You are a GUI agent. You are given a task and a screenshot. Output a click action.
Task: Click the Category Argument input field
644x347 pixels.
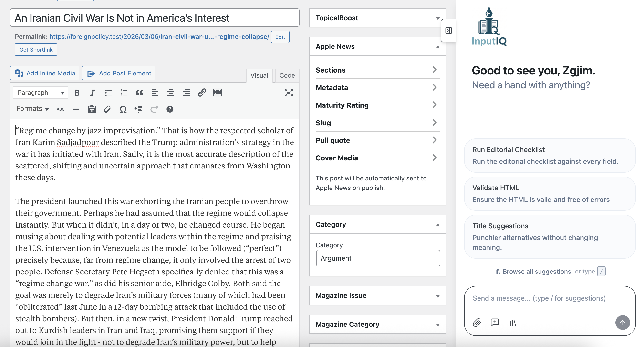(x=378, y=258)
